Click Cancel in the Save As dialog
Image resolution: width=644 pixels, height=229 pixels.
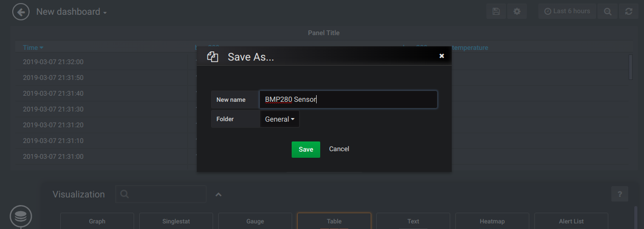[339, 149]
